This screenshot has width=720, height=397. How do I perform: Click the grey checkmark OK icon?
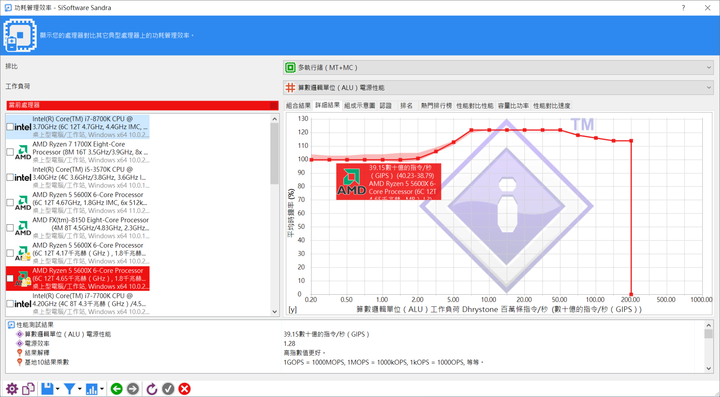(x=168, y=389)
